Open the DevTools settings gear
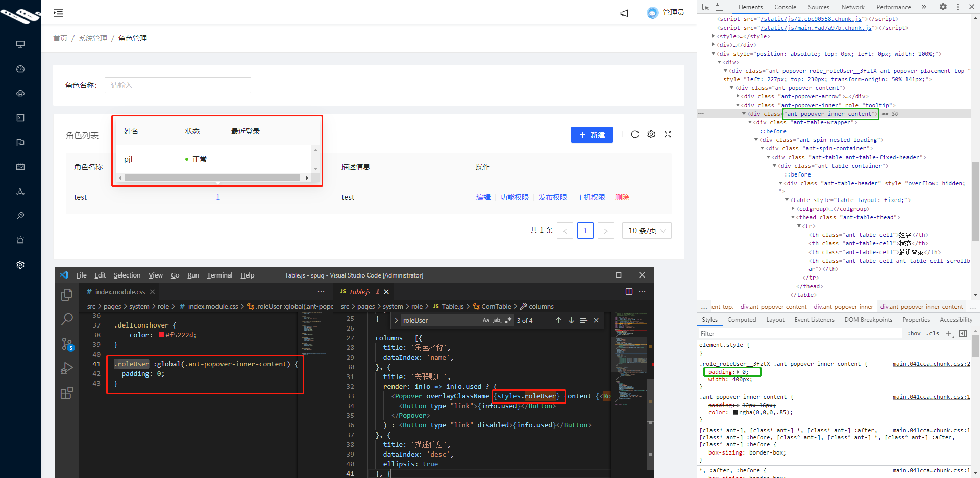 (943, 7)
